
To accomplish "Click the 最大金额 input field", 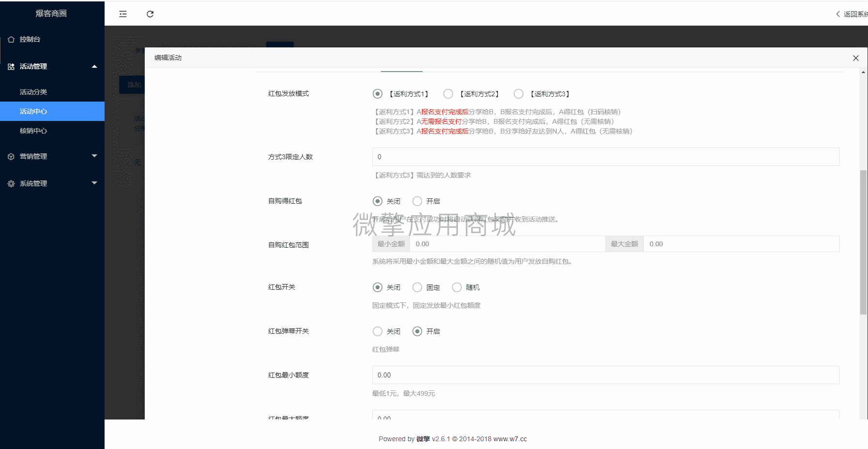I will [741, 244].
